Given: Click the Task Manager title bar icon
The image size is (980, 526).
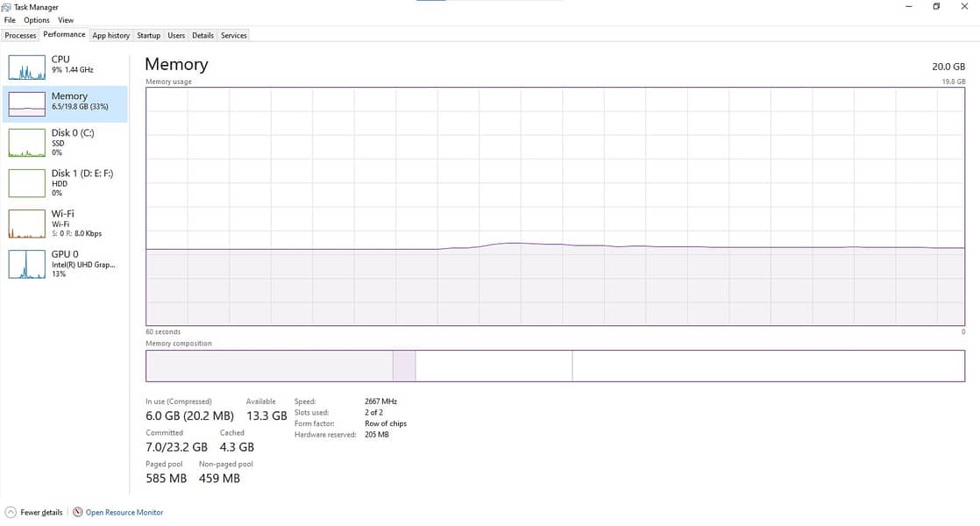Looking at the screenshot, I should [x=7, y=7].
